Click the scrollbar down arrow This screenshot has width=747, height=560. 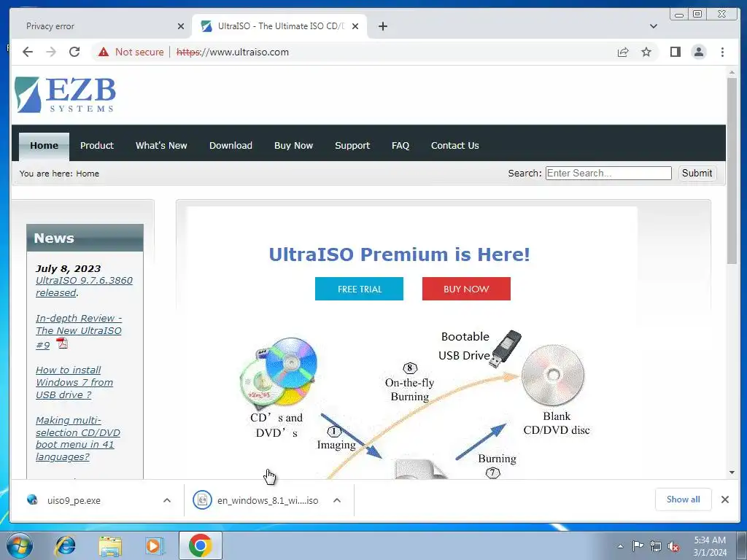[x=732, y=472]
